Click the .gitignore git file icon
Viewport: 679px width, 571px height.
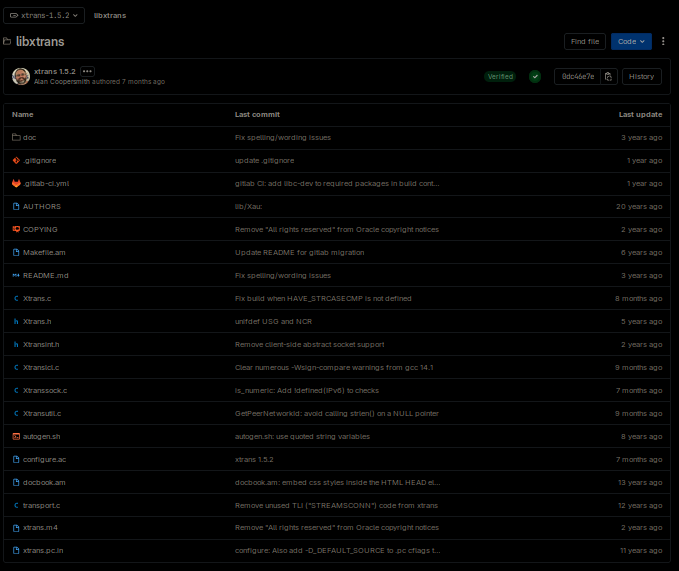coord(16,160)
